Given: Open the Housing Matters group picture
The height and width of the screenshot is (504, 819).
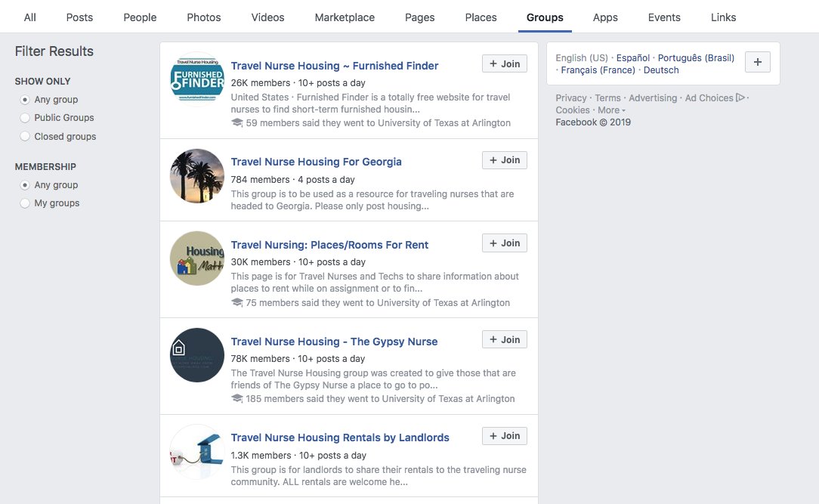Looking at the screenshot, I should 197,258.
